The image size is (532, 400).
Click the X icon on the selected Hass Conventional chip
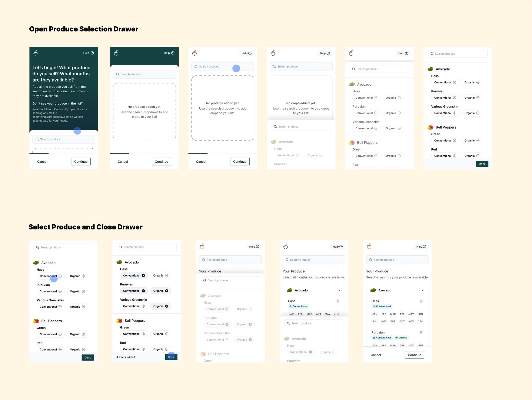click(x=143, y=275)
